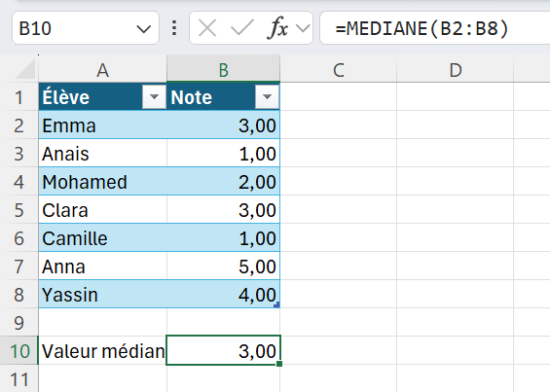Confirm entry with the checkmark icon
The image size is (550, 392).
pyautogui.click(x=242, y=28)
